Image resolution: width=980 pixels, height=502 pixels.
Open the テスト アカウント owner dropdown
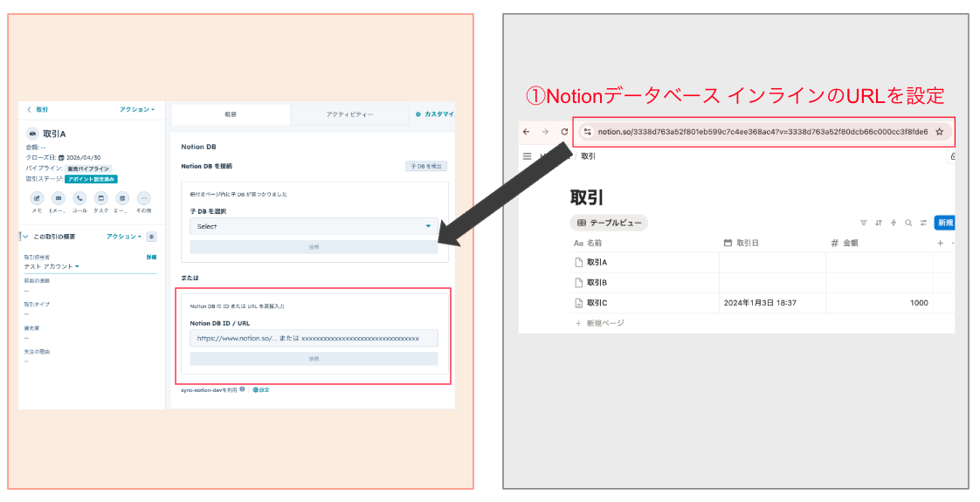point(52,266)
